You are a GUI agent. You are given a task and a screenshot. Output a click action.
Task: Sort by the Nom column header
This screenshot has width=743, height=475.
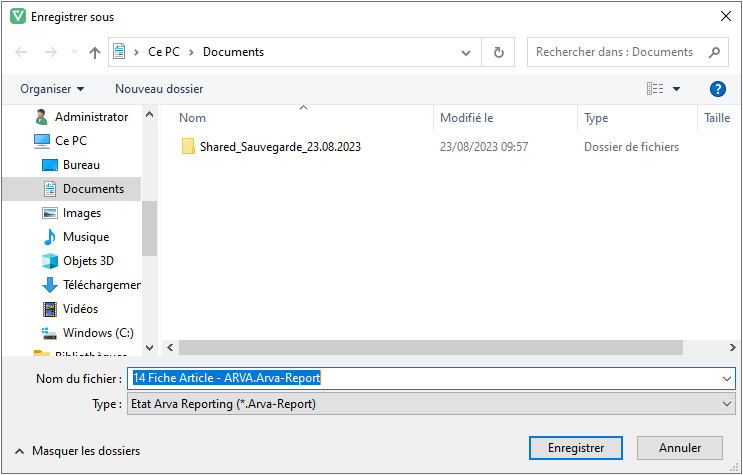tap(192, 118)
